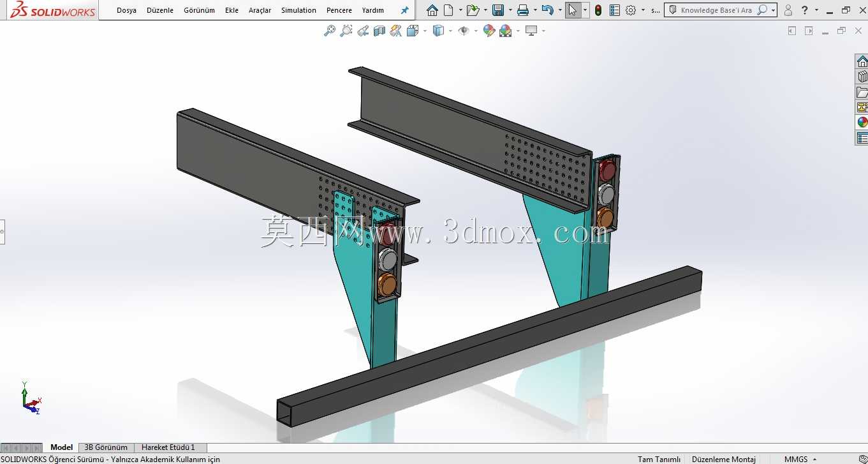The height and width of the screenshot is (464, 868).
Task: Open SolidWorks Resources home tab in task pane
Action: (862, 61)
